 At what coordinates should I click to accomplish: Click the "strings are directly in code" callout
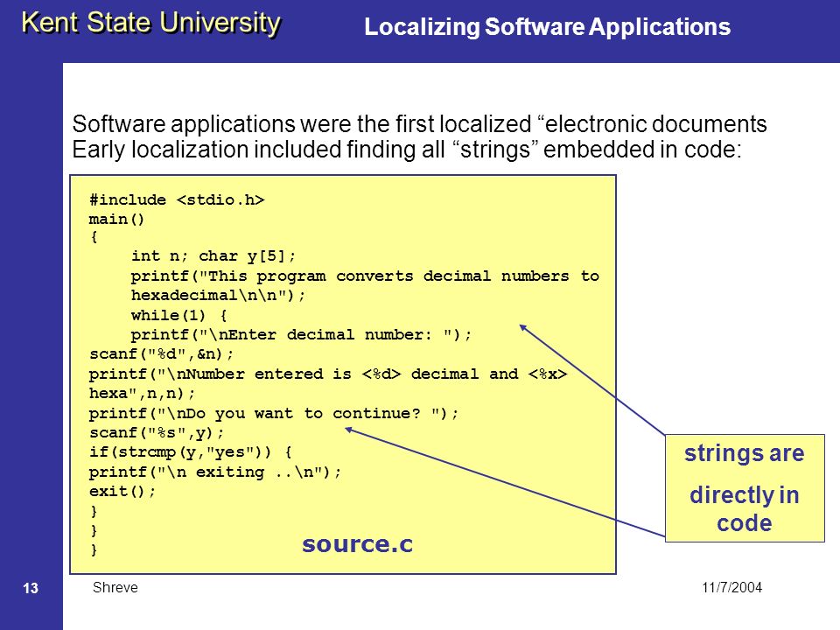745,488
